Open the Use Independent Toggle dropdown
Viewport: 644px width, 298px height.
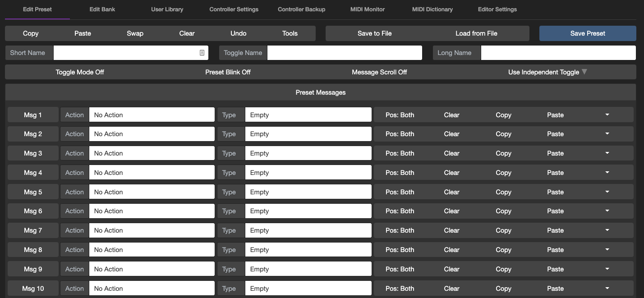(547, 72)
